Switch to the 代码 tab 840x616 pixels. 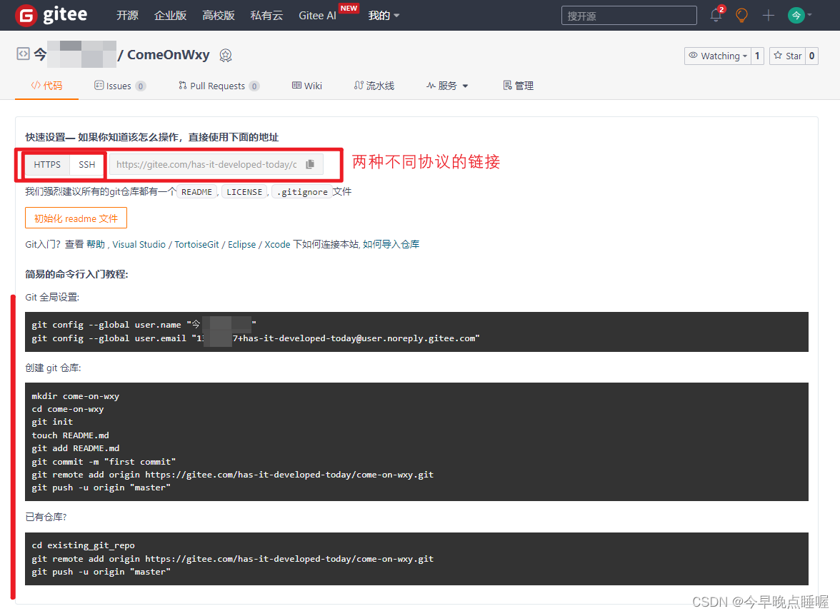46,86
